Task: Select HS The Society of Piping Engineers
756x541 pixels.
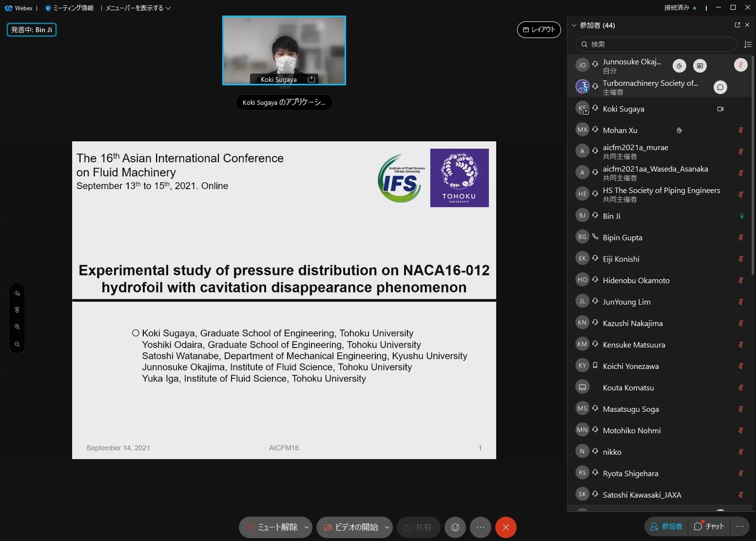Action: tap(659, 194)
